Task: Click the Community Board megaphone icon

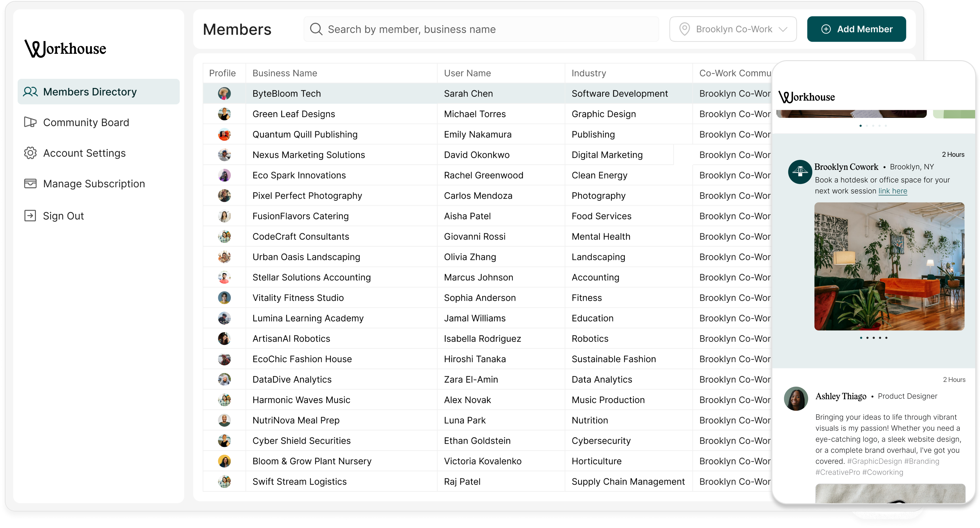Action: click(x=30, y=122)
